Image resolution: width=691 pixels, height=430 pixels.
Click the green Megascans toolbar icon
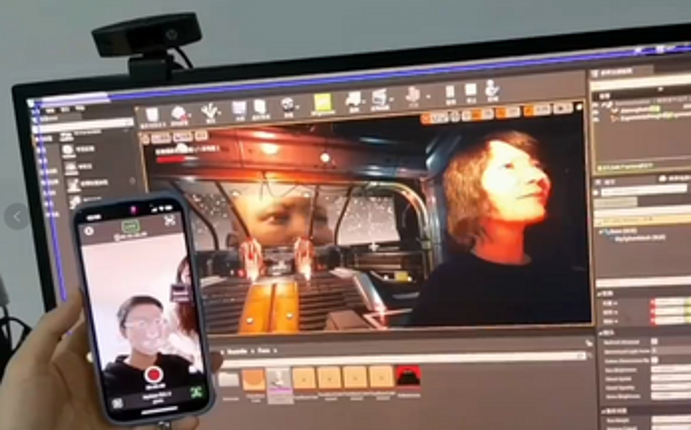[x=323, y=103]
